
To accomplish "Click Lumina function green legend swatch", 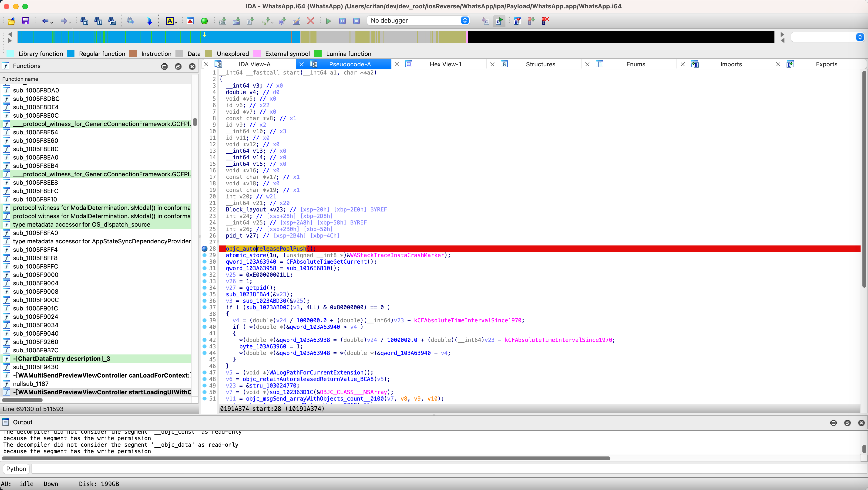I will 318,54.
